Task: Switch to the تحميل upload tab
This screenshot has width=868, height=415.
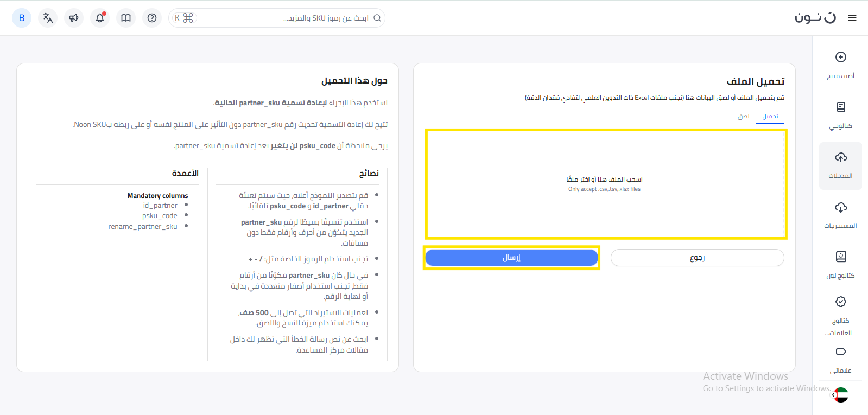Action: click(770, 117)
